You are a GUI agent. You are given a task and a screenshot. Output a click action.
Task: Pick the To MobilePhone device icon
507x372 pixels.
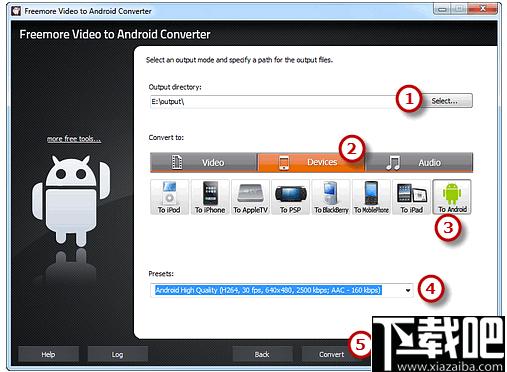pos(371,197)
